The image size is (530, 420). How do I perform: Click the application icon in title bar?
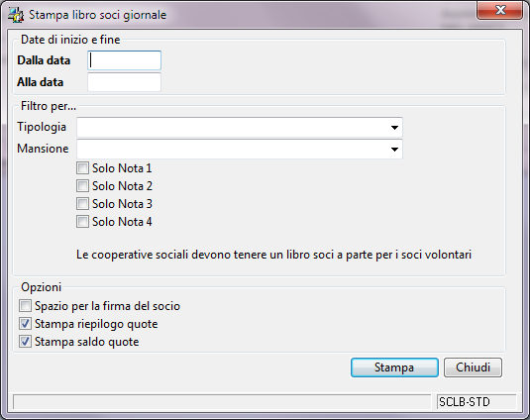tap(16, 15)
